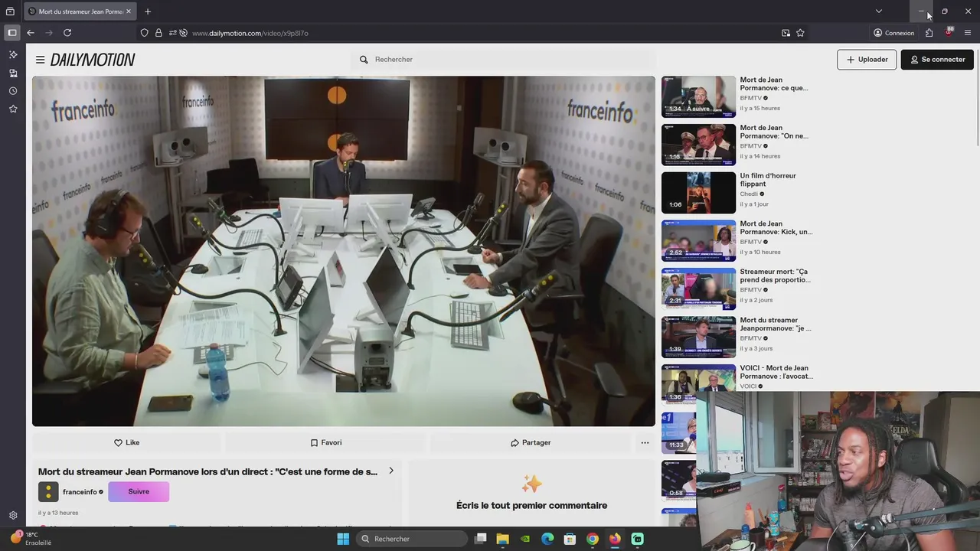The width and height of the screenshot is (980, 551).
Task: Click the dailymotion.com URL address bar
Action: [250, 33]
